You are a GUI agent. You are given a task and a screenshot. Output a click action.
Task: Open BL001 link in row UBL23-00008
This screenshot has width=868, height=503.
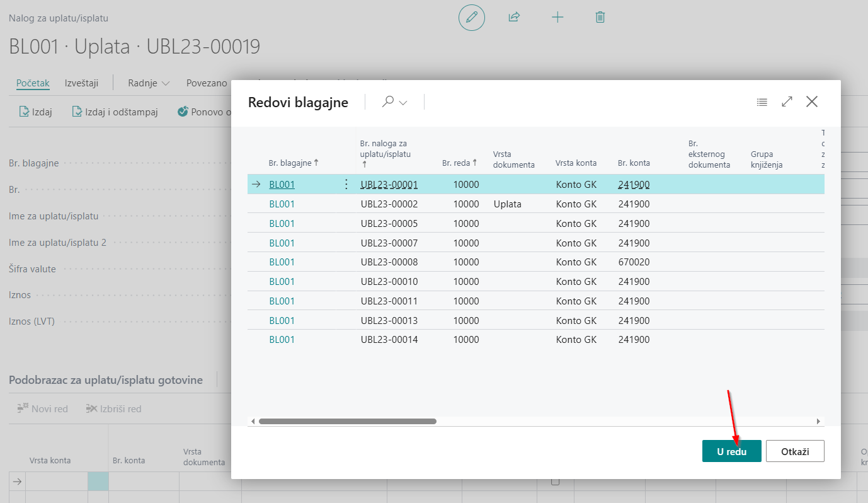click(282, 262)
